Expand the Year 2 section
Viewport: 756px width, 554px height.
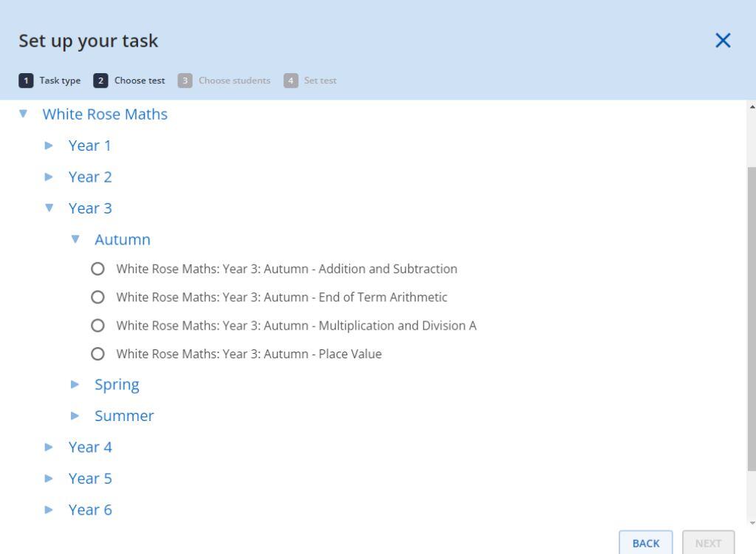point(49,177)
